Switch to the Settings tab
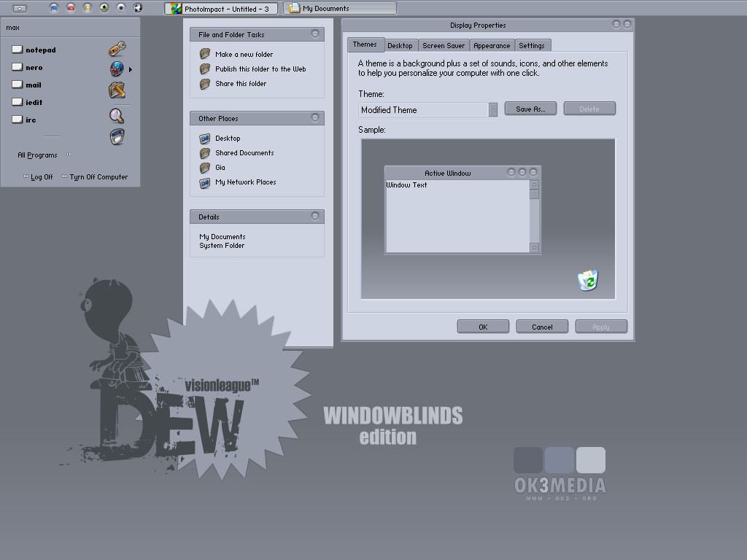This screenshot has height=560, width=747. click(x=532, y=45)
